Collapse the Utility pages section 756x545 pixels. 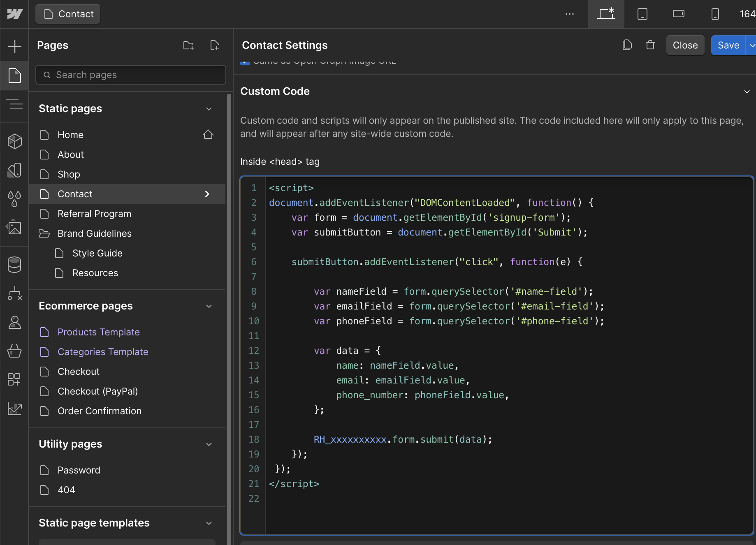pyautogui.click(x=209, y=444)
